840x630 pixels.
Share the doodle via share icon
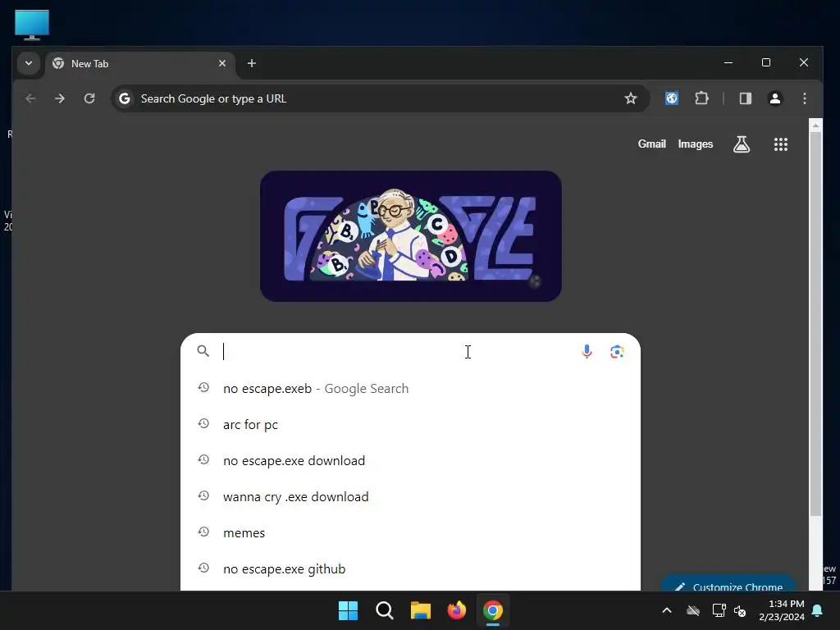coord(535,282)
